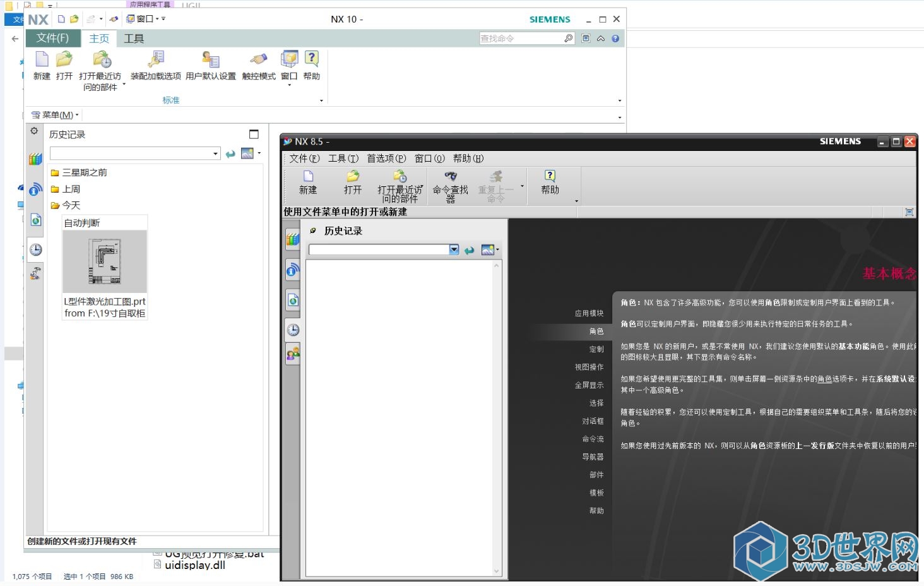Click Open (打开) in NX 8.5 toolbar

click(x=353, y=182)
